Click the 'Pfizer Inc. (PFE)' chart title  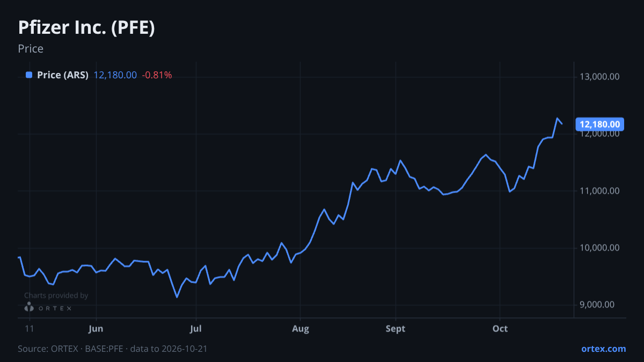86,28
